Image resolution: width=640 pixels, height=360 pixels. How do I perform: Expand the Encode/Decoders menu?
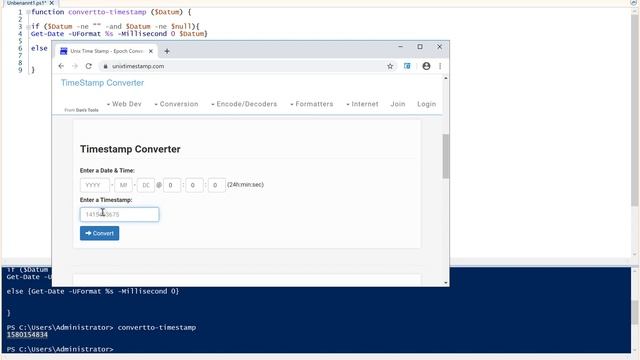pos(244,104)
